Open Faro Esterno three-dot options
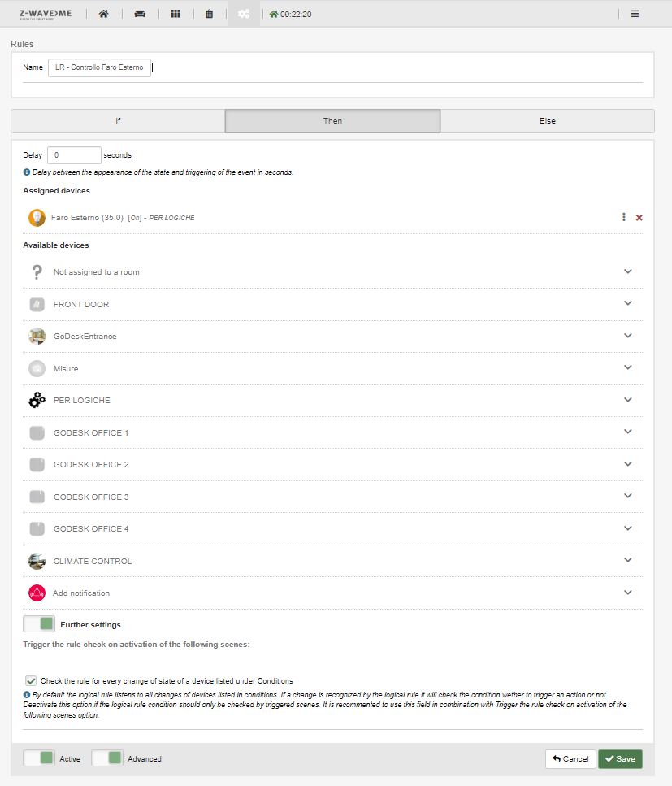Screen dimensions: 672x786 click(623, 217)
